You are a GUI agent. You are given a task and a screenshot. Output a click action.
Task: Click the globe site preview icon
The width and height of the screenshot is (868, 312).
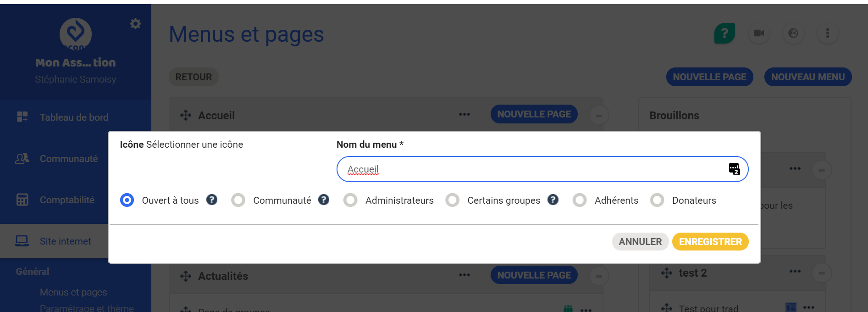pyautogui.click(x=793, y=33)
